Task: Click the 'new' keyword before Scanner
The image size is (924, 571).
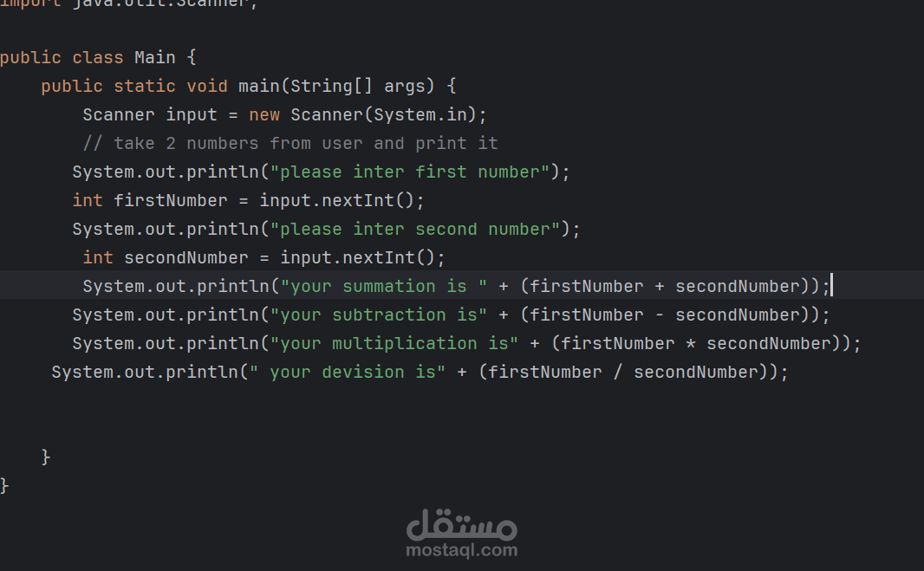Action: [264, 115]
